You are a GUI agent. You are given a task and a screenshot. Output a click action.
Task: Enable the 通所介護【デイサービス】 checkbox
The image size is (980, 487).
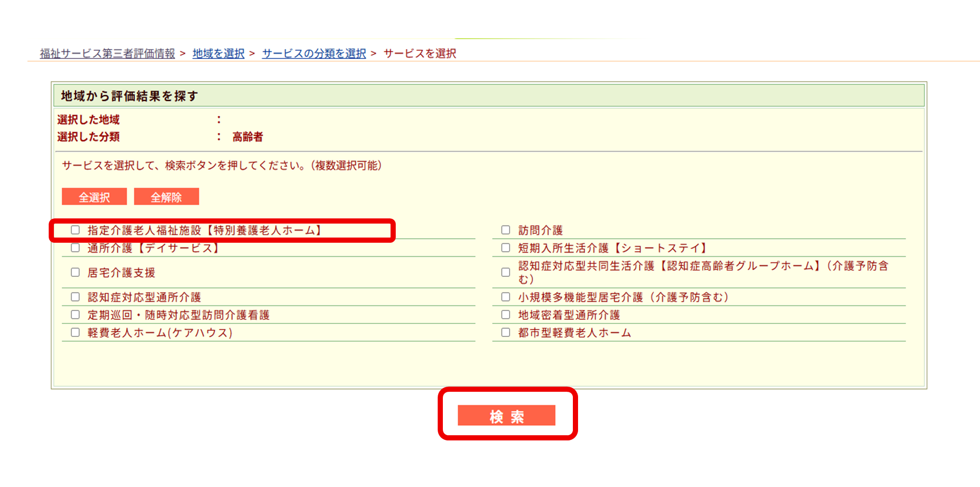(76, 248)
